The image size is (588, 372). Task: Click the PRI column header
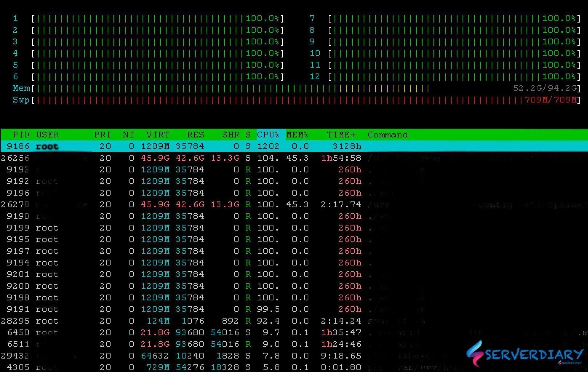103,135
